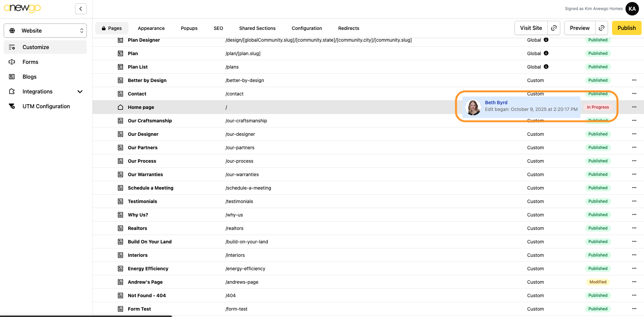
Task: Open the three-dot menu for Our Warranties
Action: (634, 174)
